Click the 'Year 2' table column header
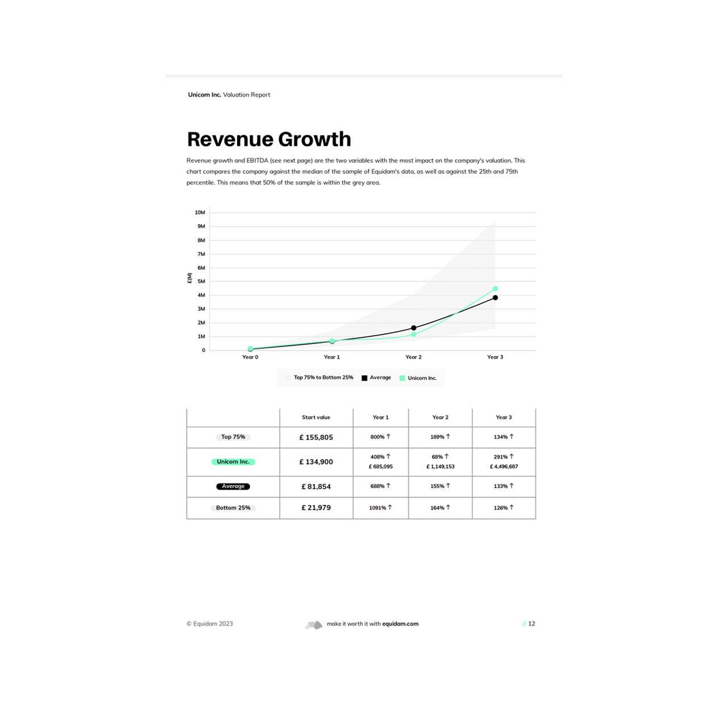The width and height of the screenshot is (728, 728). tap(440, 417)
